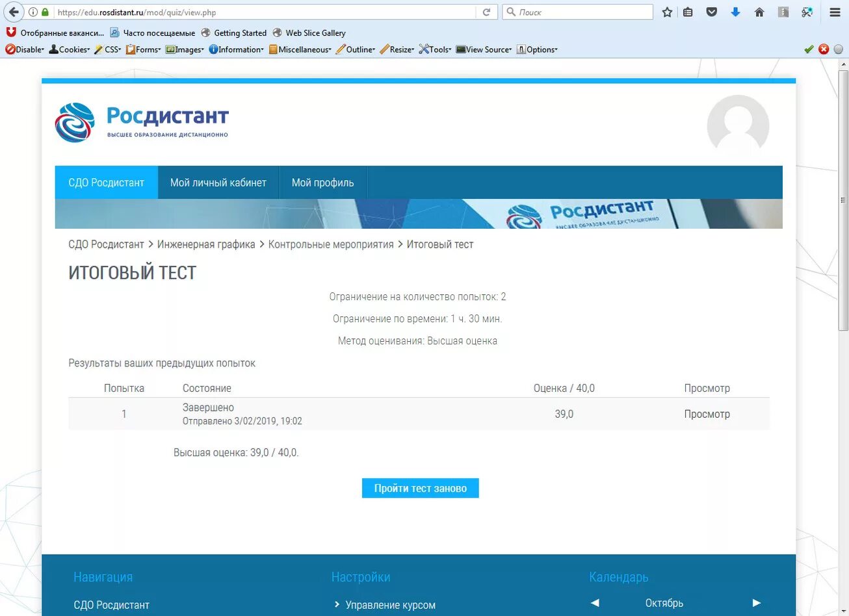Click the grade value 39,0 cell
The width and height of the screenshot is (849, 616).
click(564, 414)
